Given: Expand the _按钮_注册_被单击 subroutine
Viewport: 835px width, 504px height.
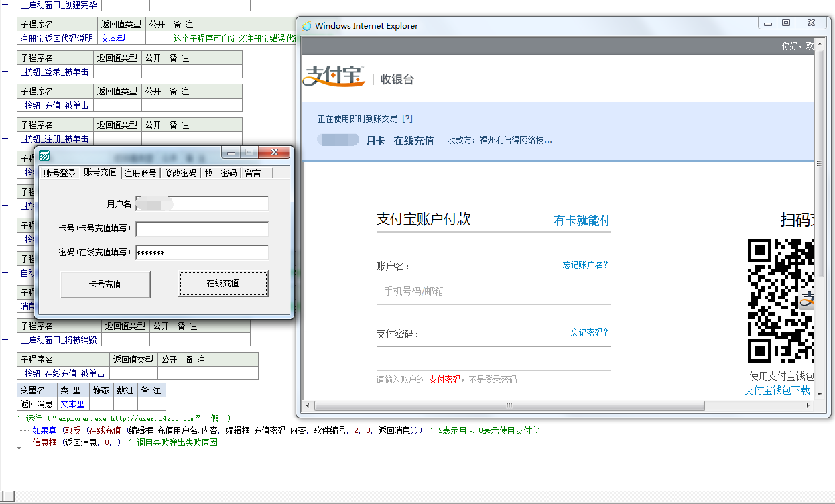Looking at the screenshot, I should click(5, 139).
